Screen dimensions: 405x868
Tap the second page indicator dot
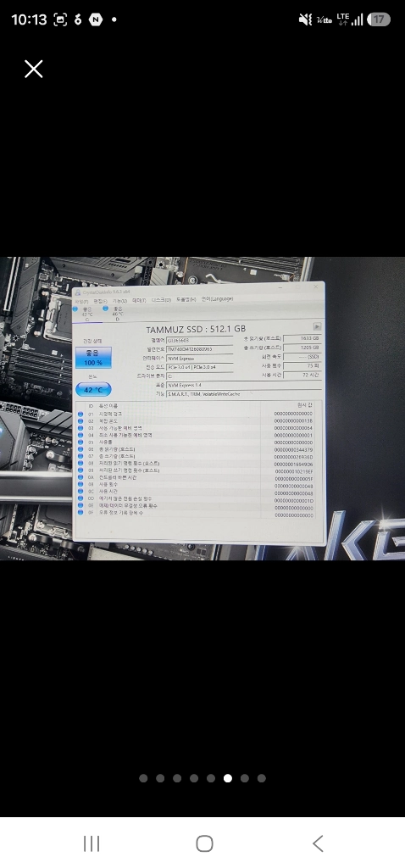point(160,778)
